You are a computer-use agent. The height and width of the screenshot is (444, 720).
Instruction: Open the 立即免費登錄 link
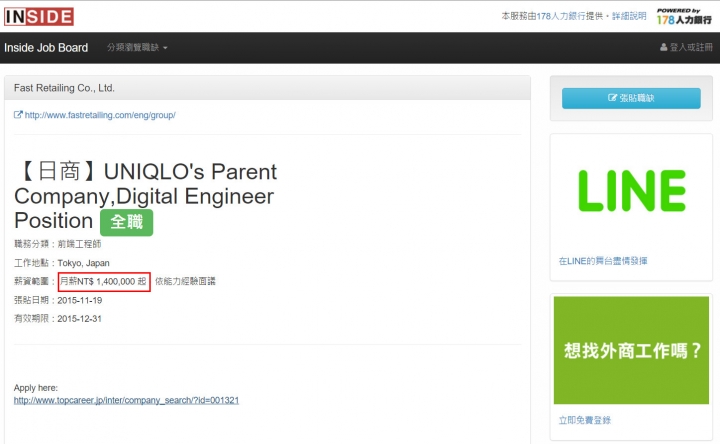[585, 420]
